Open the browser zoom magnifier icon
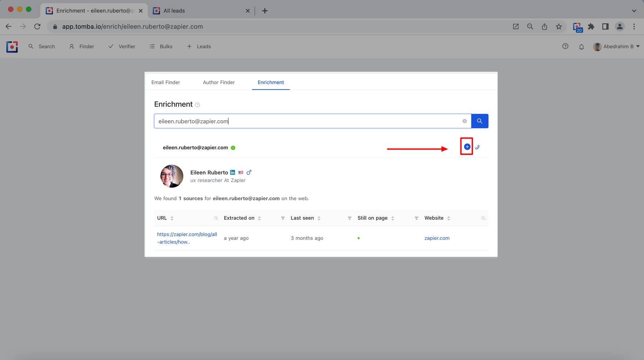Screen dimensions: 644x360 coord(530,26)
